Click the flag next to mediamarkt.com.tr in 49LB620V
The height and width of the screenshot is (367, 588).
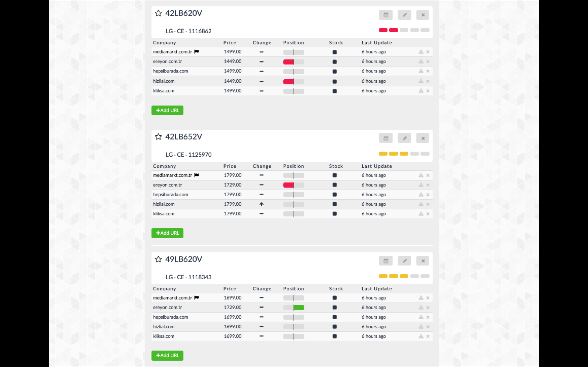(197, 297)
